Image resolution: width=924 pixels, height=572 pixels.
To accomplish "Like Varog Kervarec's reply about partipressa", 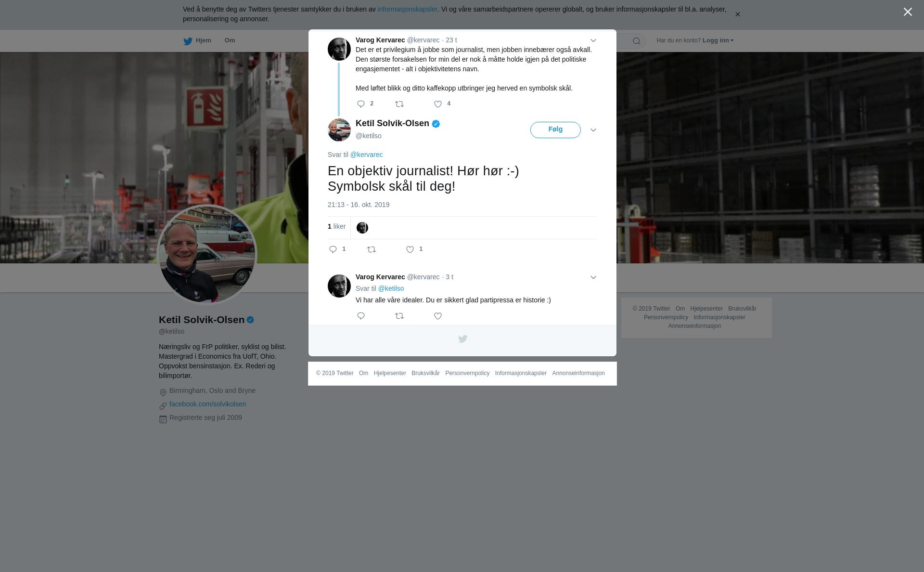I will tap(438, 316).
